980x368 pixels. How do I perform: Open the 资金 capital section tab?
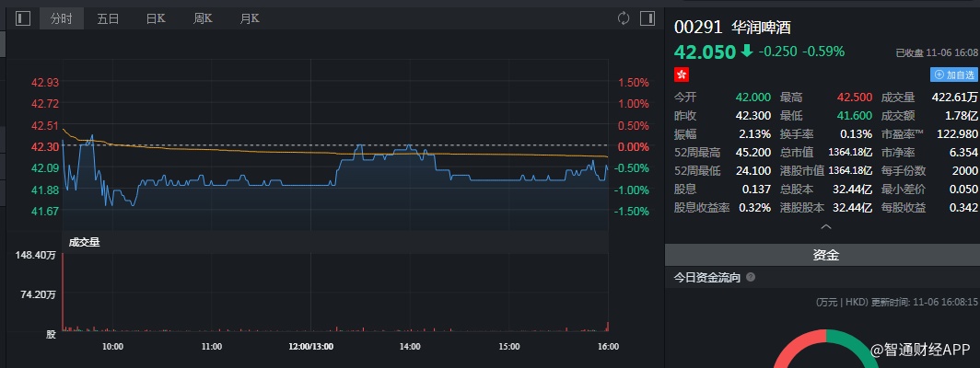click(x=824, y=255)
